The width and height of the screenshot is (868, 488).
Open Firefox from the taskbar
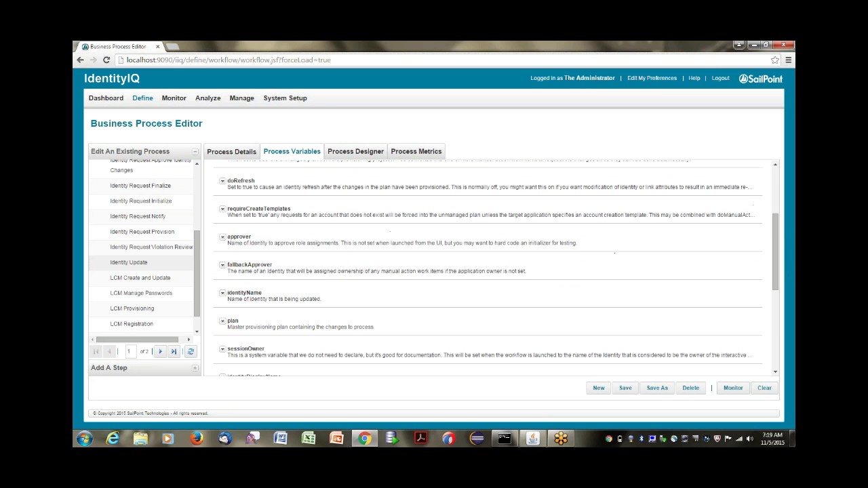point(197,439)
